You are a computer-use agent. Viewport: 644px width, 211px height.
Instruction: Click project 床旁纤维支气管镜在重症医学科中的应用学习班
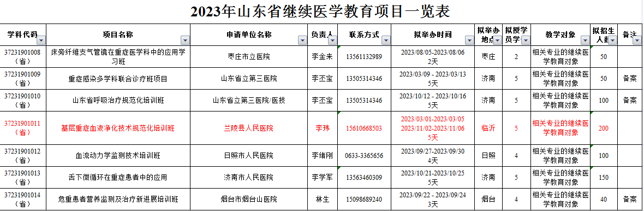(x=118, y=57)
